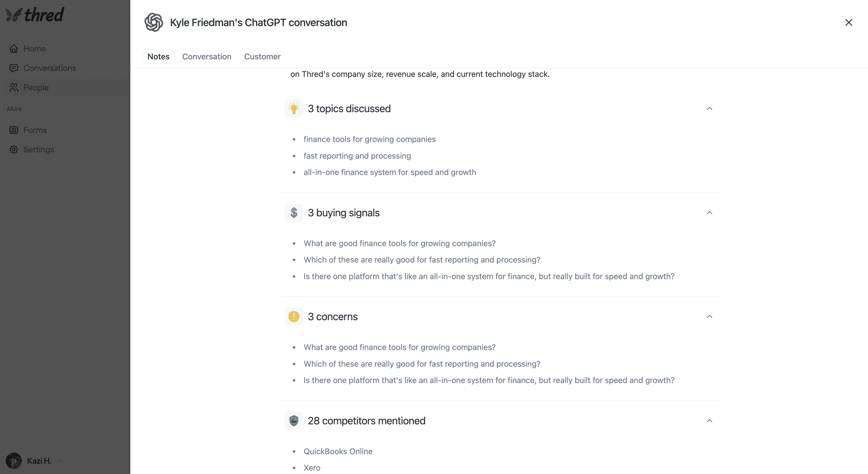The width and height of the screenshot is (868, 474).
Task: Open Settings from the sidebar
Action: (x=38, y=149)
